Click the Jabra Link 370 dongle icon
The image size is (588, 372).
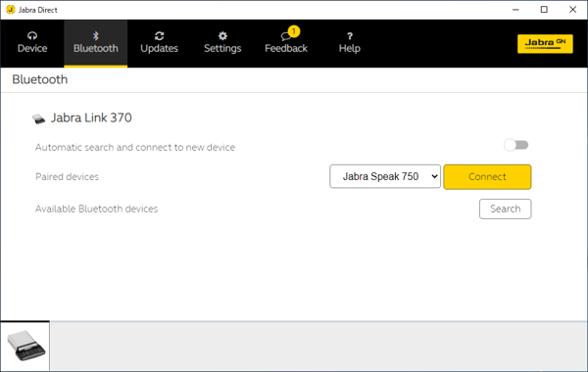pos(38,118)
